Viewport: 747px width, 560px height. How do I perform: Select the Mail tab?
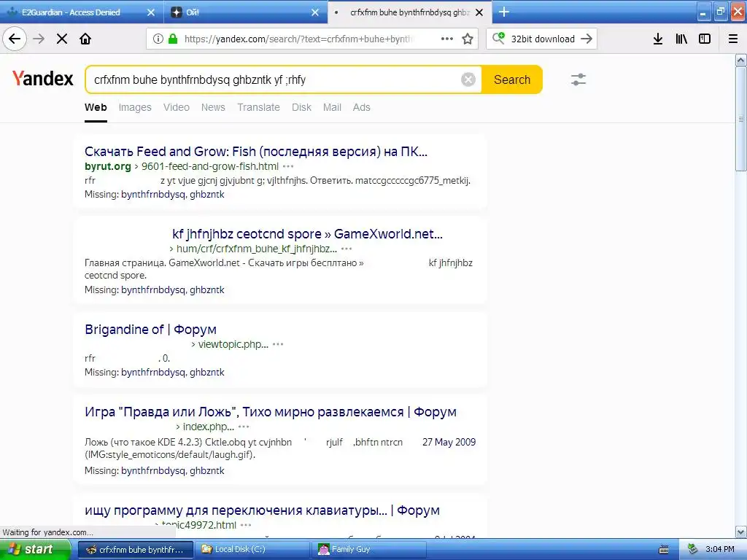point(332,108)
